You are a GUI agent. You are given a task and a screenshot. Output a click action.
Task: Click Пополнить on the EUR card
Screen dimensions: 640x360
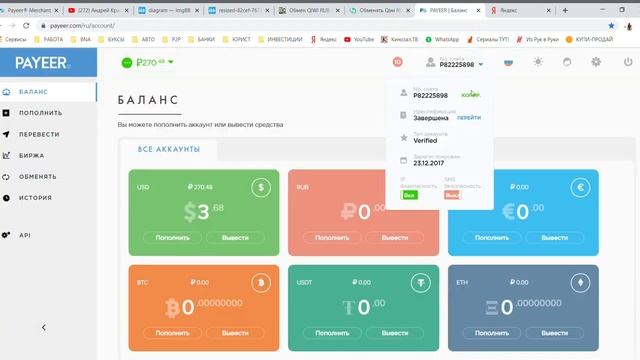[492, 238]
